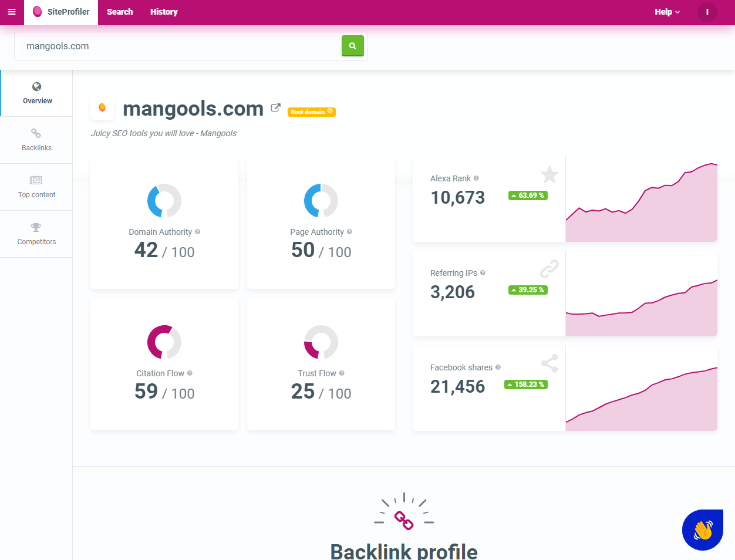
Task: Click the Facebook shares help icon
Action: 498,367
